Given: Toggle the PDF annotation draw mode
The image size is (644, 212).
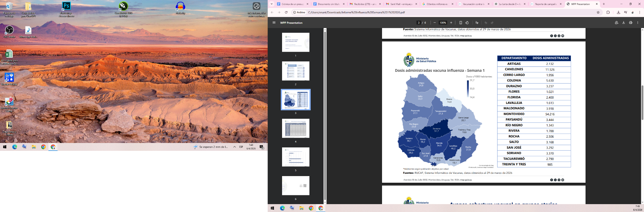Looking at the screenshot, I should point(477,23).
